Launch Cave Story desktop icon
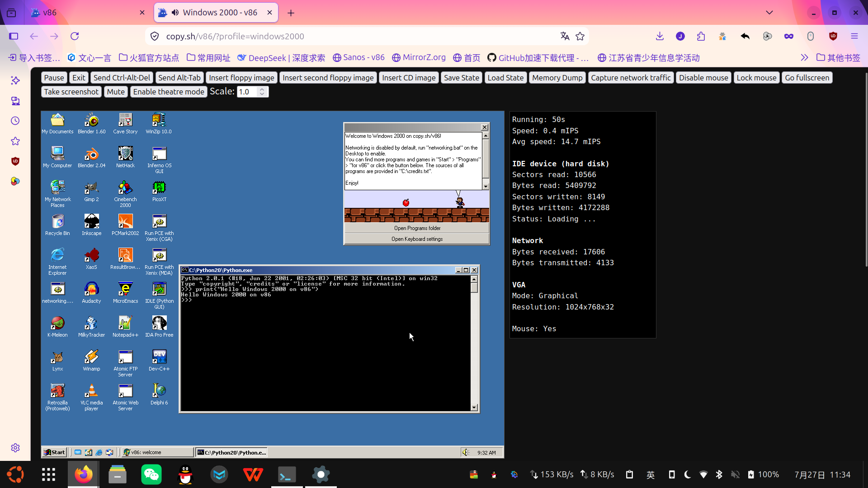The width and height of the screenshot is (868, 488). pos(125,123)
